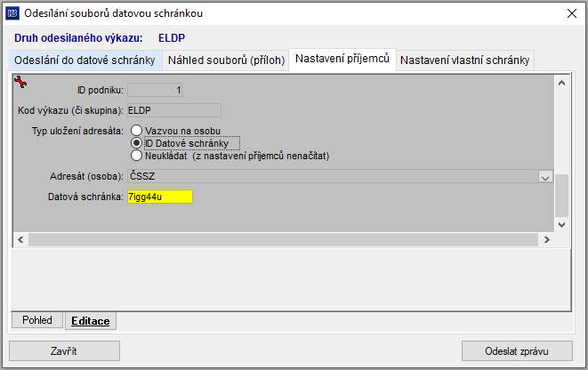The width and height of the screenshot is (588, 370).
Task: Click the Zavřít button
Action: (x=64, y=351)
